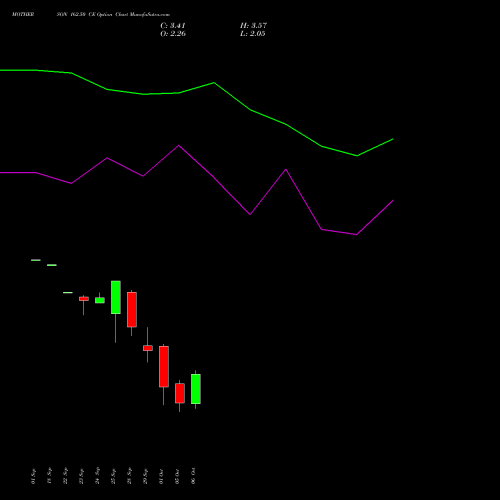Click the '05 Oct' date axis label
The image size is (500, 500).
pyautogui.click(x=177, y=476)
